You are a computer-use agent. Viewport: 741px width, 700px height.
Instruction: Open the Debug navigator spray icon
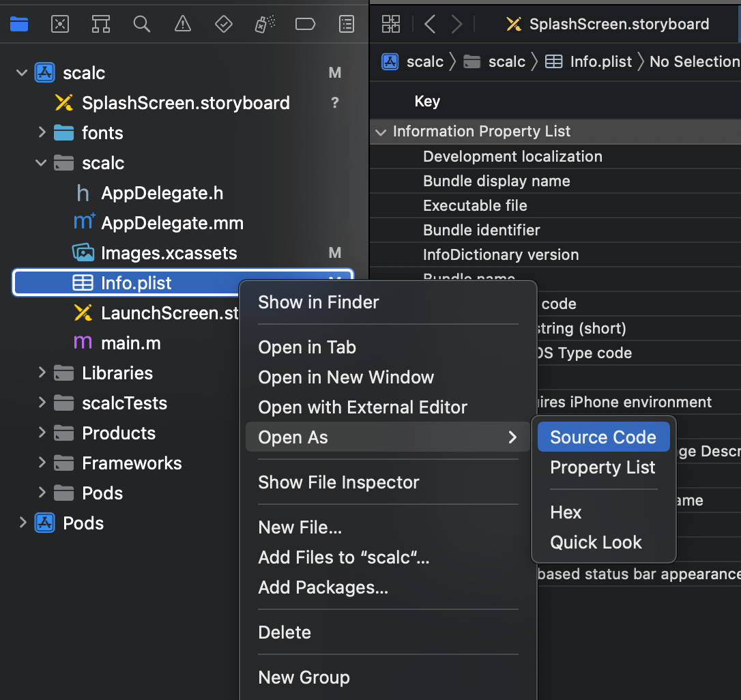click(265, 24)
